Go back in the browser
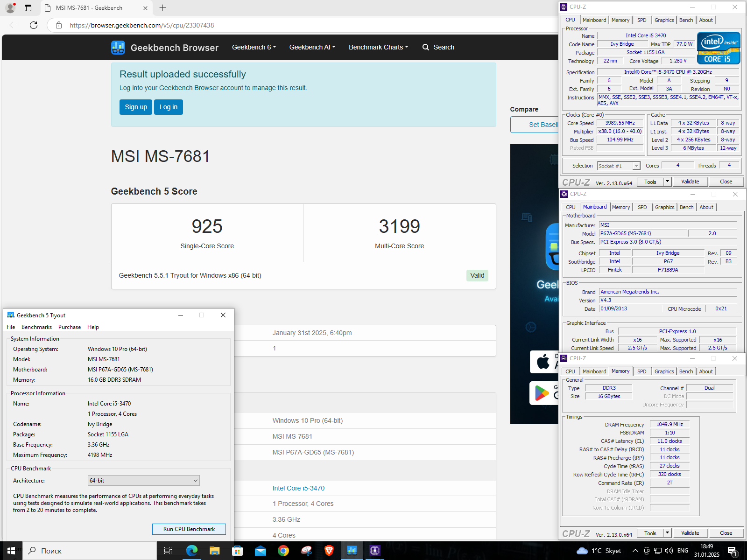The image size is (747, 560). (x=13, y=25)
